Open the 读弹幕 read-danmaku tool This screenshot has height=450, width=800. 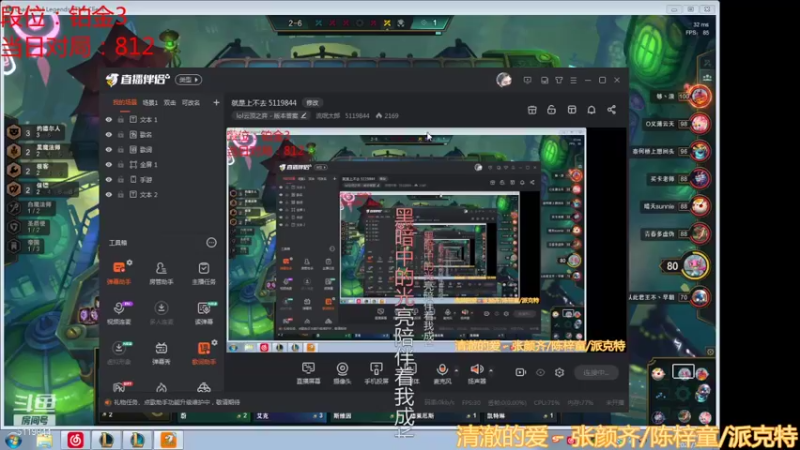tap(204, 312)
